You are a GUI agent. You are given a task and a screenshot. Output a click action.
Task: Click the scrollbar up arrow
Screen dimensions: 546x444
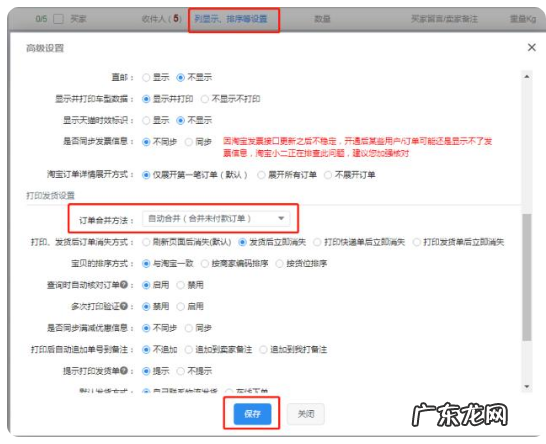pos(527,76)
